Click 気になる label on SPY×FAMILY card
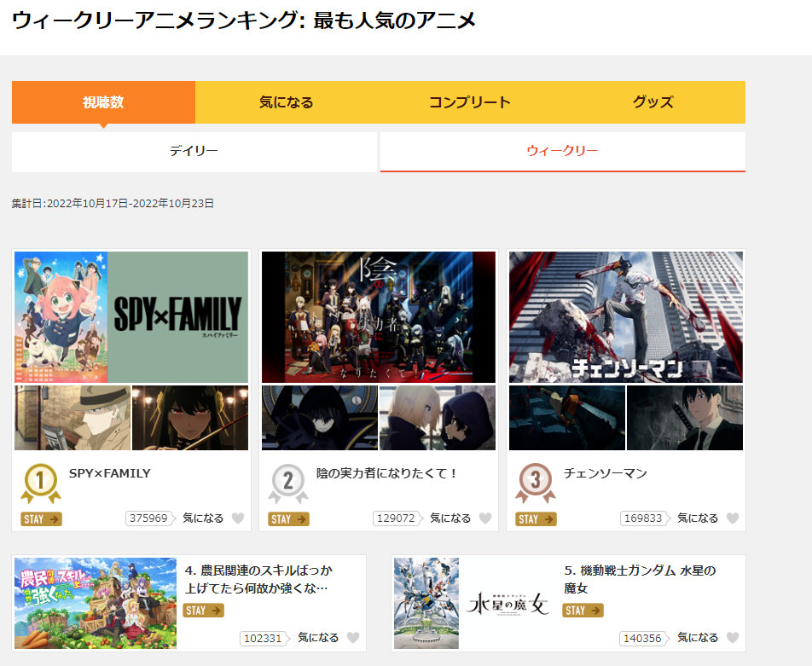 [x=203, y=518]
